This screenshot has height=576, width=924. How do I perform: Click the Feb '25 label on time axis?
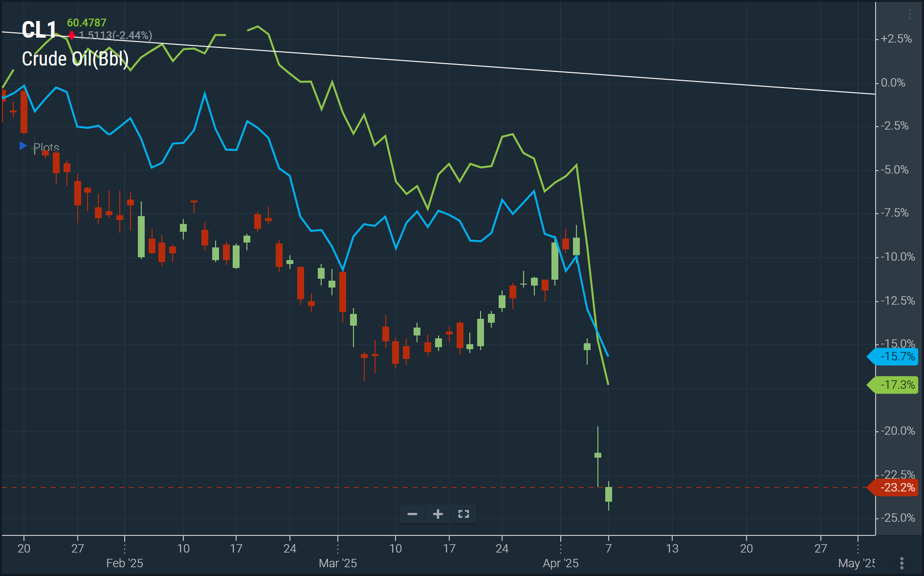click(x=125, y=563)
